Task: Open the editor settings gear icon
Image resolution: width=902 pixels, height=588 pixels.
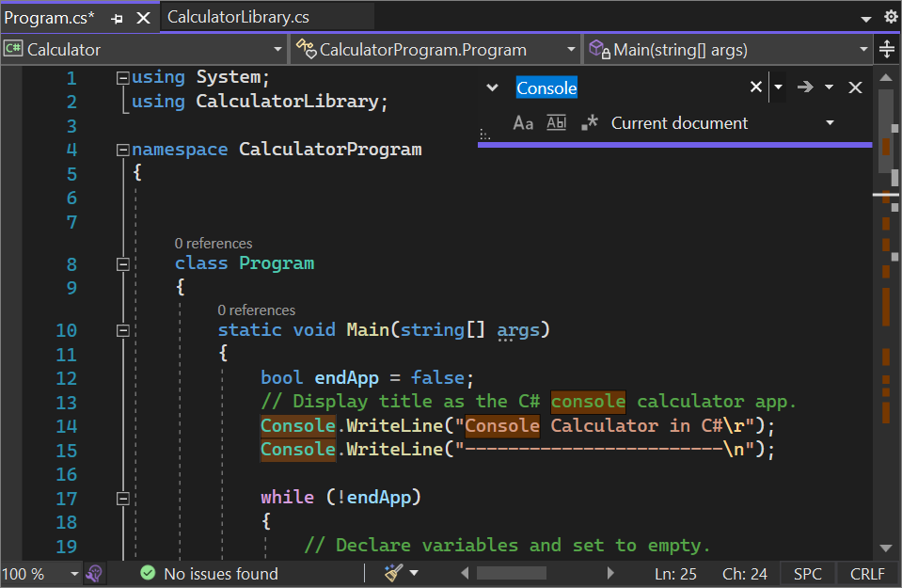Action: point(890,16)
